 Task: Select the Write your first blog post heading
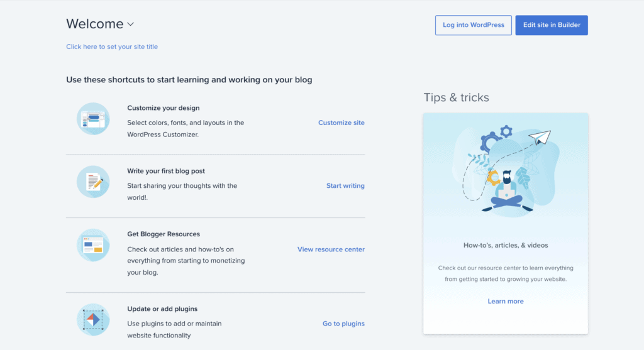166,171
